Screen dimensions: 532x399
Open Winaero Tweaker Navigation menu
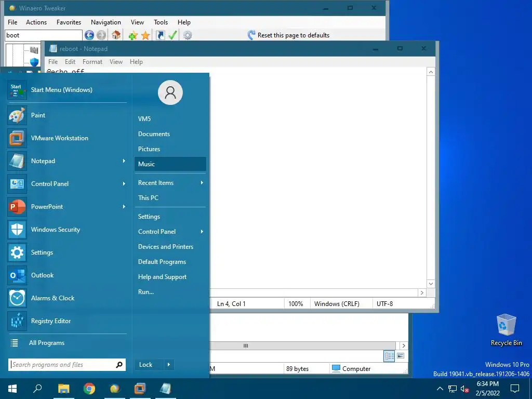pyautogui.click(x=106, y=22)
